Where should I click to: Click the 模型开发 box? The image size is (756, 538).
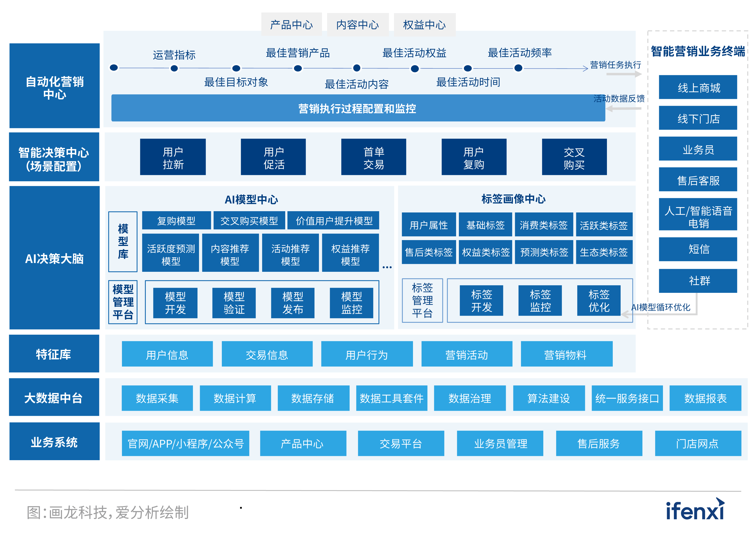coord(175,303)
